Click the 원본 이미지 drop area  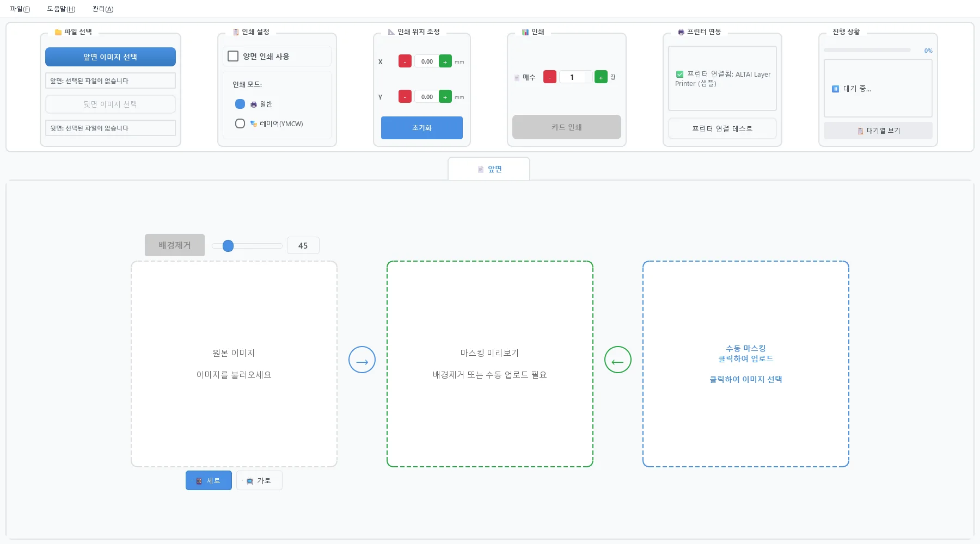click(x=234, y=364)
